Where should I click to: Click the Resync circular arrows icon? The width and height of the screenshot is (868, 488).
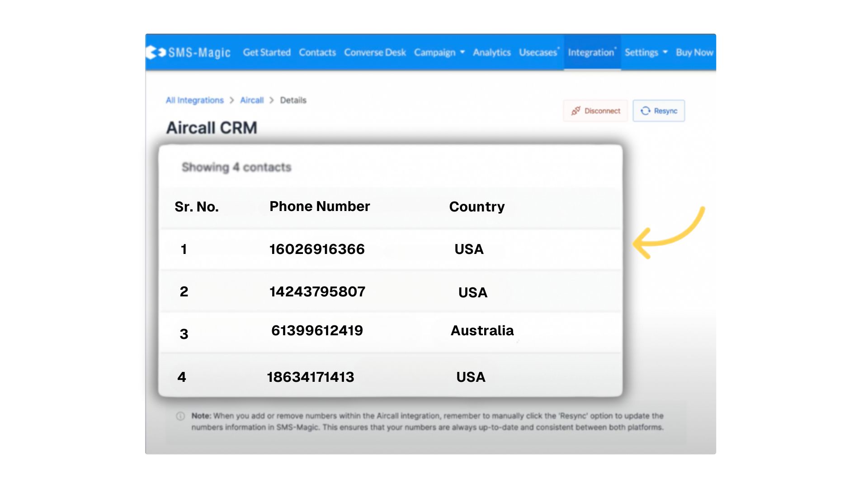coord(645,111)
